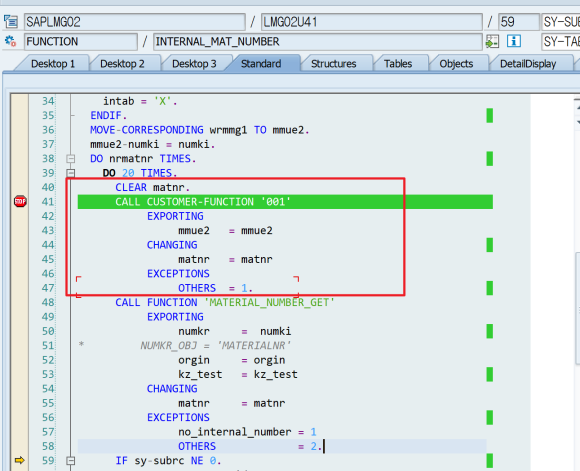
Task: Open the DetailDisplay tab
Action: (x=528, y=64)
